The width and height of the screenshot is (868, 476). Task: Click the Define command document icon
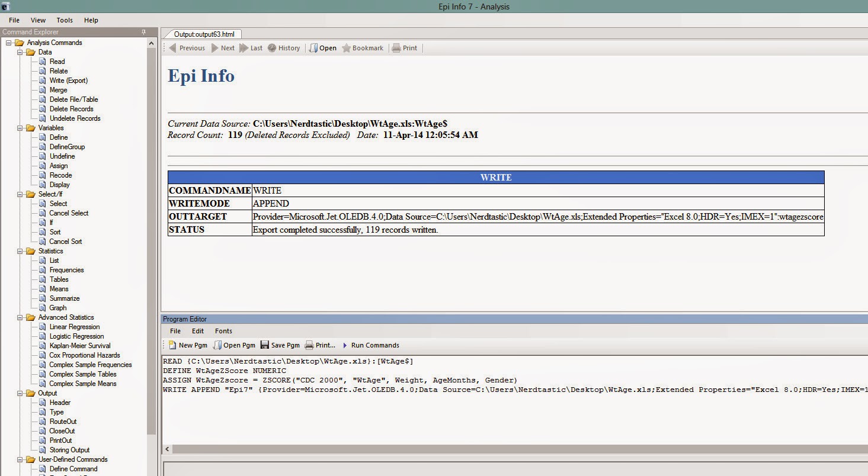click(x=43, y=137)
